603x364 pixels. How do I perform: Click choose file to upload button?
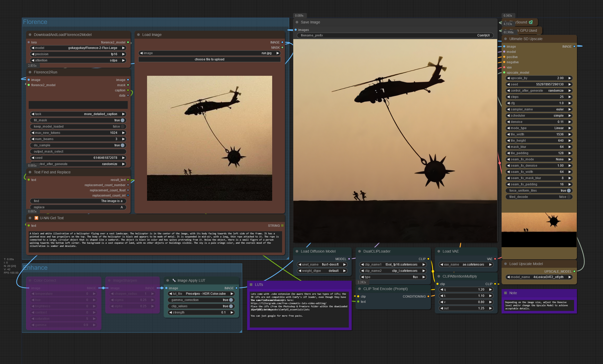pyautogui.click(x=209, y=59)
